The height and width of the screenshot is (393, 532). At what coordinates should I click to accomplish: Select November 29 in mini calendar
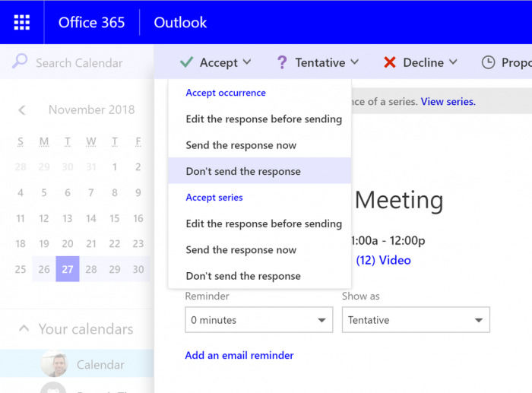pyautogui.click(x=115, y=269)
